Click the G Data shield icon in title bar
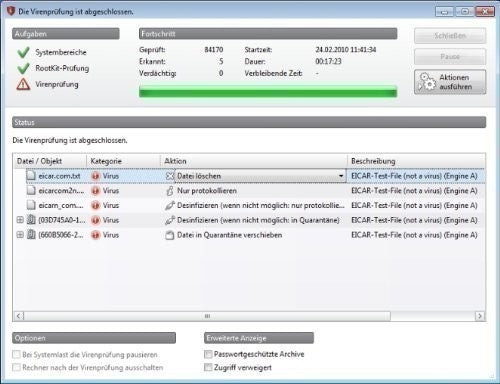Viewport: 500px width, 384px height. point(11,11)
